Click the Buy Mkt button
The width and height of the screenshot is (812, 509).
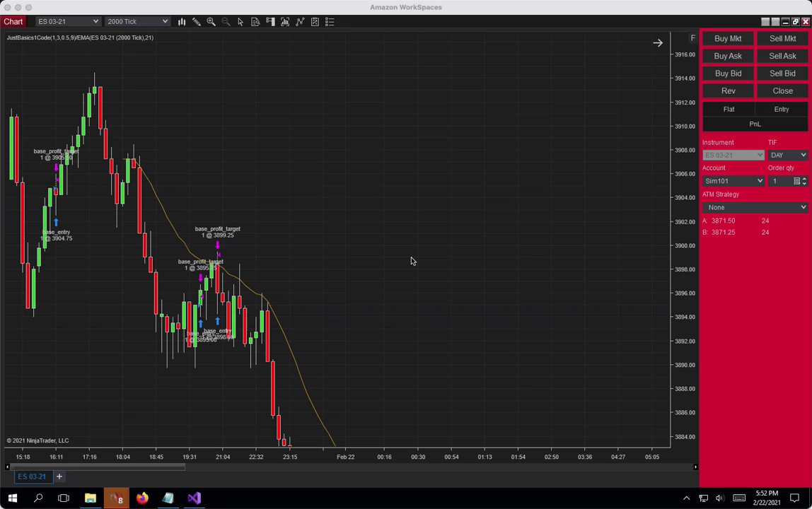728,38
